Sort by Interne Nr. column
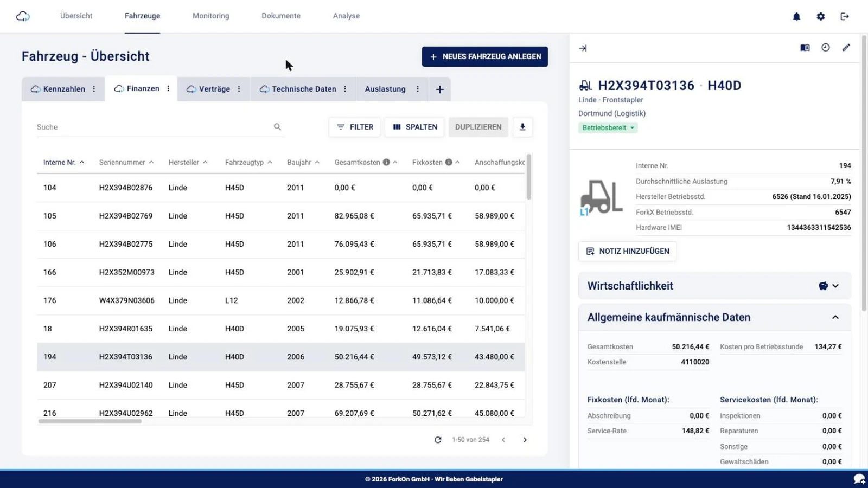 click(63, 162)
